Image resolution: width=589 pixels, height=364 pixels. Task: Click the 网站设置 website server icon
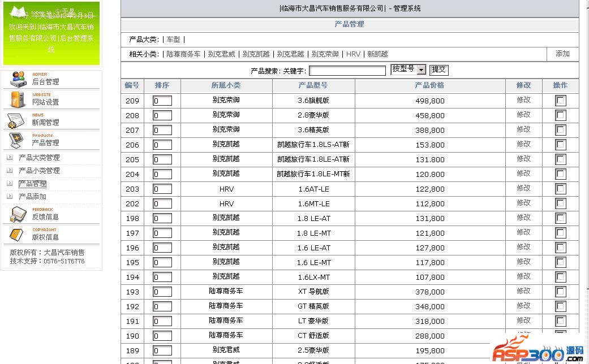(x=18, y=99)
